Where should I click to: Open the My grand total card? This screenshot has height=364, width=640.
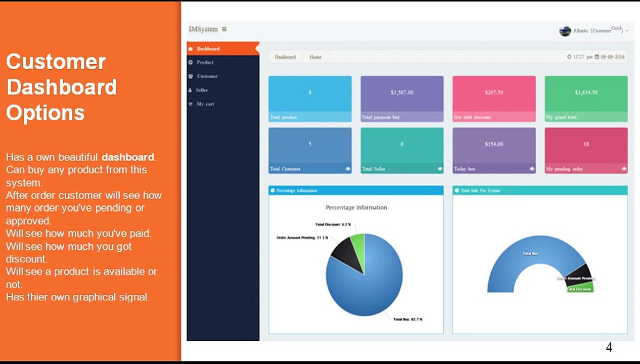586,99
